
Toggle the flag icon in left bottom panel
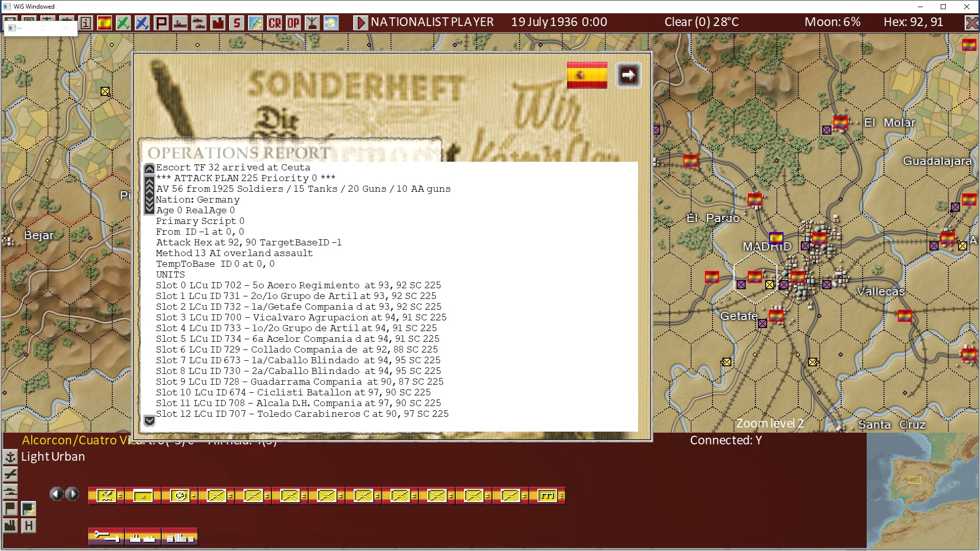tap(10, 508)
